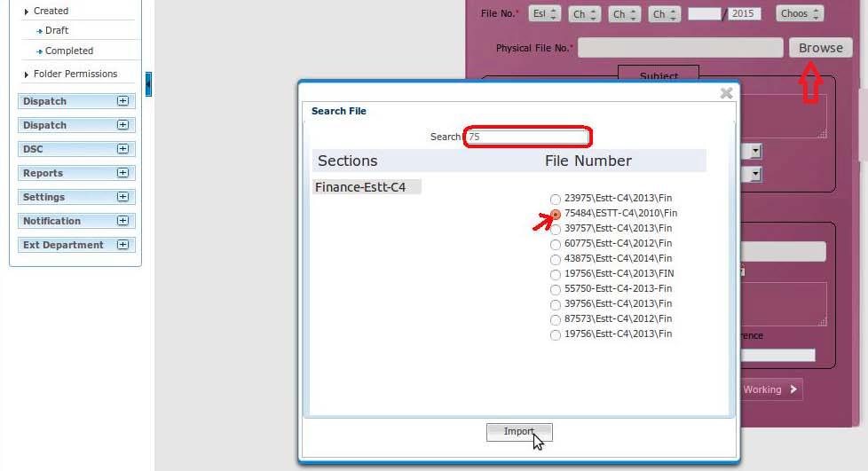Expand the DSC panel plus icon
The height and width of the screenshot is (471, 868).
tap(122, 149)
